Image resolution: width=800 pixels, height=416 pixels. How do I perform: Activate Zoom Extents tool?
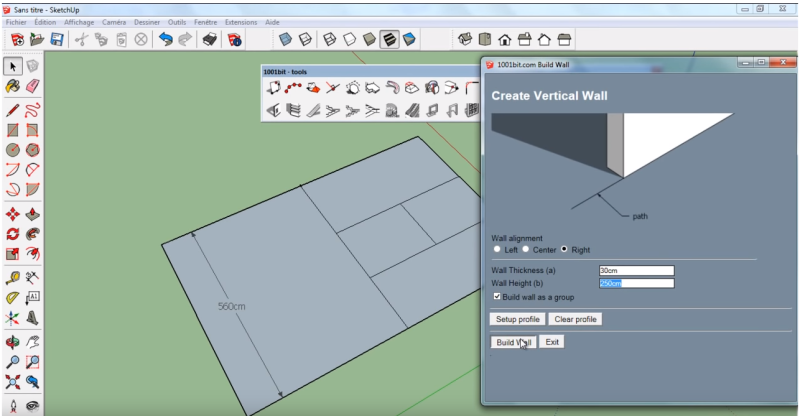[13, 382]
